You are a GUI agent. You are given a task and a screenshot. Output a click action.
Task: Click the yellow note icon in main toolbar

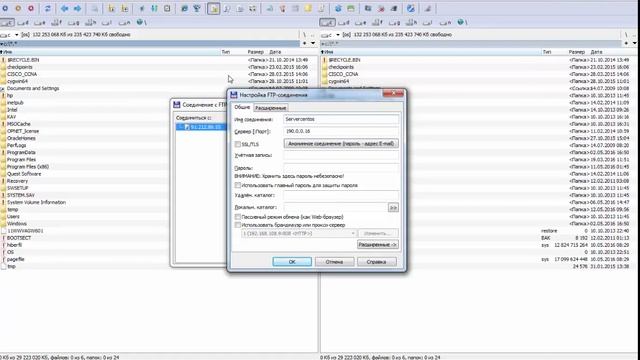(309, 9)
